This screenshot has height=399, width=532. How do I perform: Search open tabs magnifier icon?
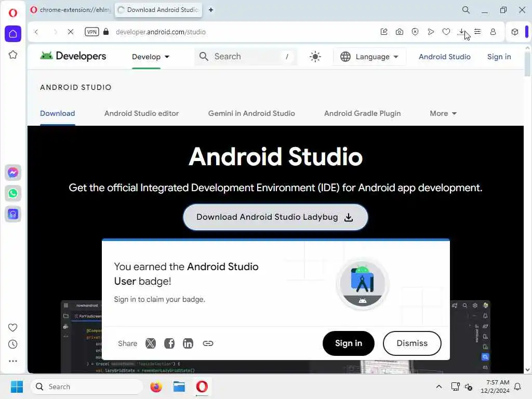tap(466, 10)
